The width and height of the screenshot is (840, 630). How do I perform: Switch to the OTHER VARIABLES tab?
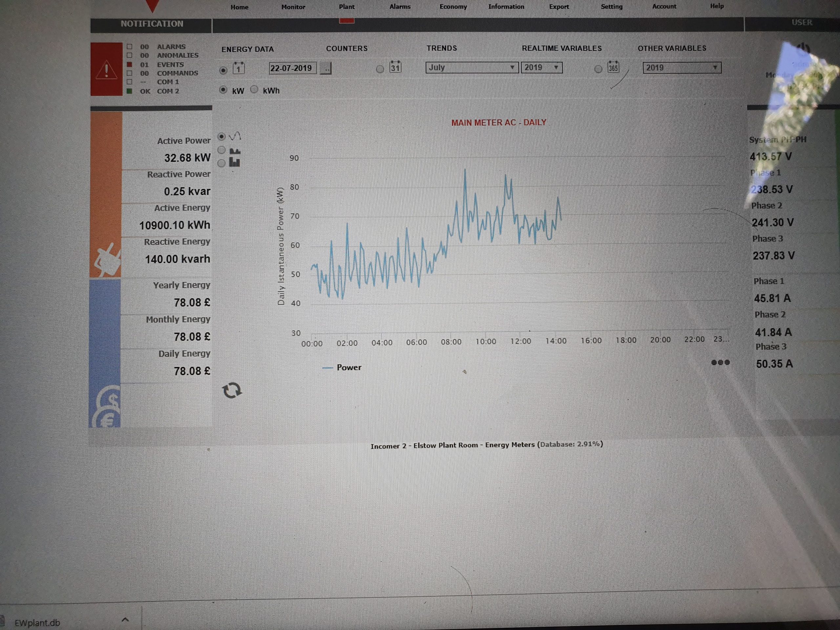pyautogui.click(x=672, y=48)
